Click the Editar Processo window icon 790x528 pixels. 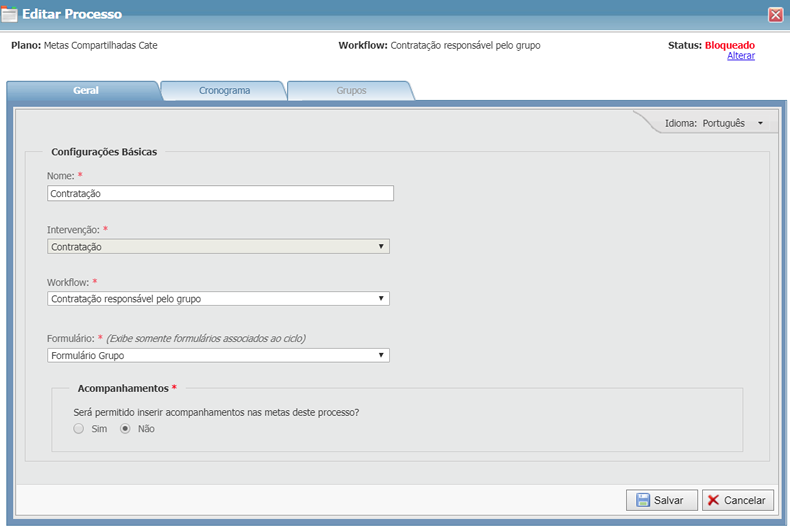click(x=10, y=14)
